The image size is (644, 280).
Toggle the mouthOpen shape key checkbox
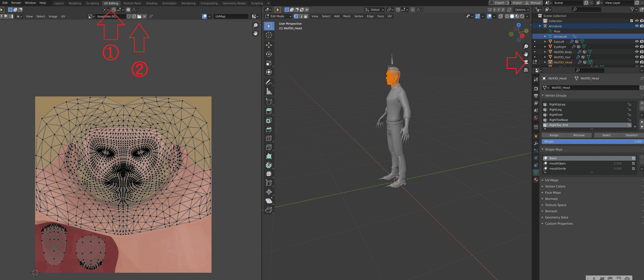pos(633,164)
